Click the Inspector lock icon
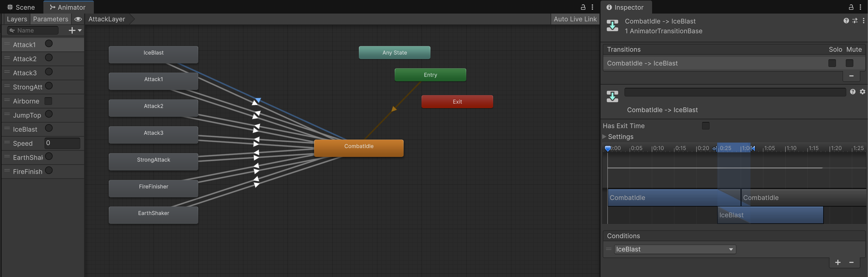868x277 pixels. coord(851,7)
